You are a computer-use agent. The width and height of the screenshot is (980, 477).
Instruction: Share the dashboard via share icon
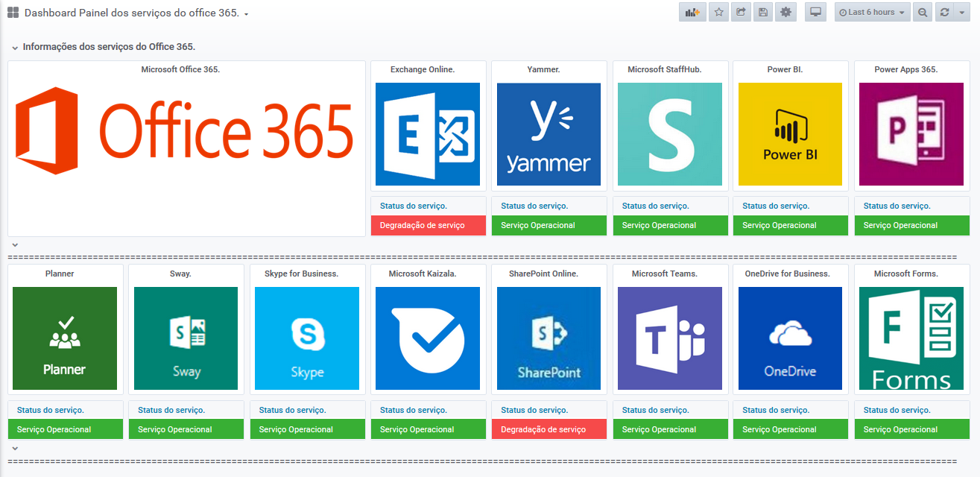741,12
